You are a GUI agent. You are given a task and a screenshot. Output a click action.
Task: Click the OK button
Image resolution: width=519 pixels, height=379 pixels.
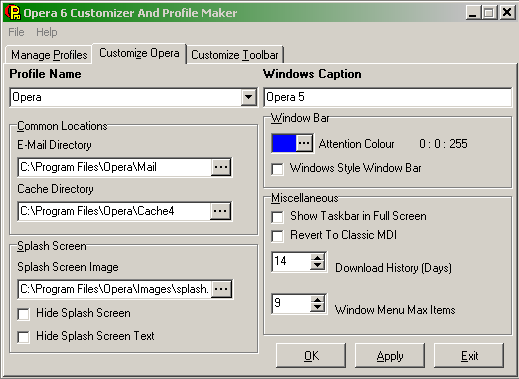pyautogui.click(x=311, y=356)
